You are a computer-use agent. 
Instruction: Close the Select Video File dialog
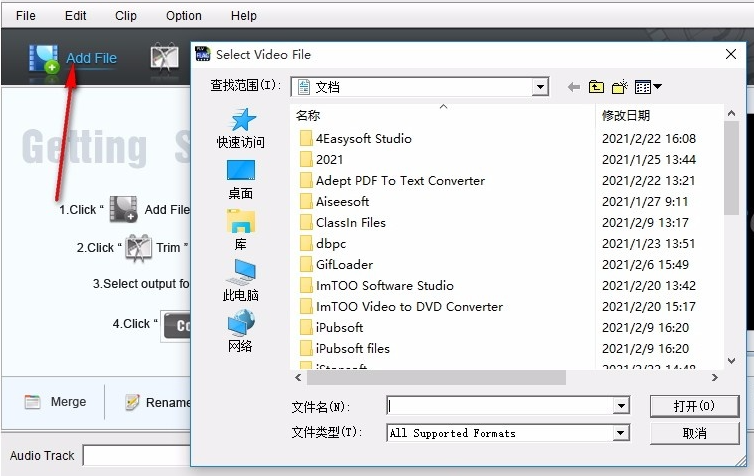click(x=730, y=54)
